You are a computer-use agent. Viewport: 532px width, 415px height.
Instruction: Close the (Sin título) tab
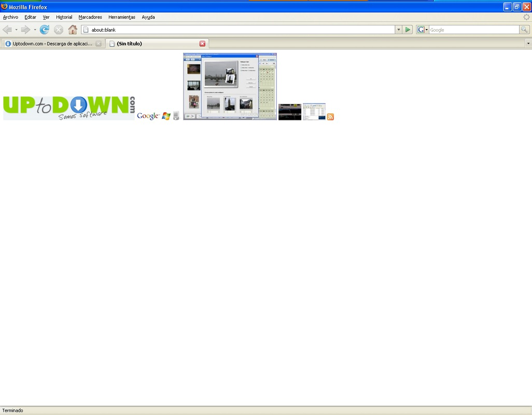click(202, 44)
